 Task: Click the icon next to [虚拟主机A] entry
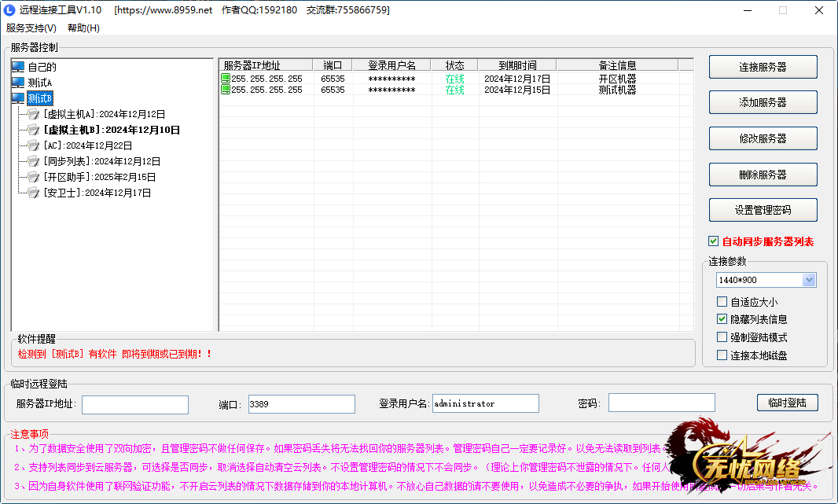pos(33,114)
